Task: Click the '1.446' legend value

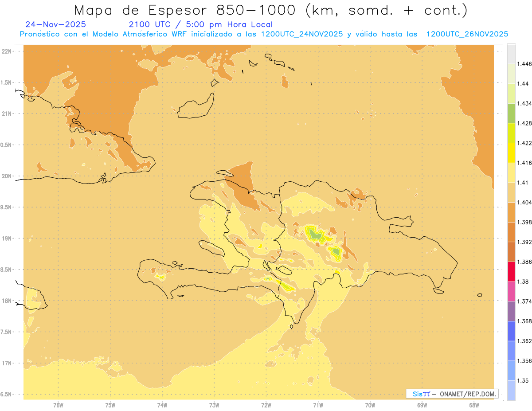Action: point(524,64)
